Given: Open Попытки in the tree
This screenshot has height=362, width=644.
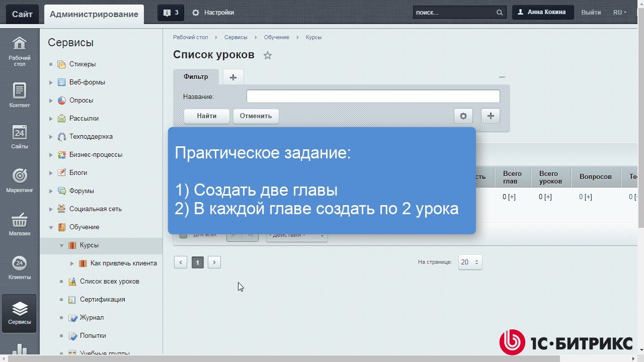Looking at the screenshot, I should (93, 335).
